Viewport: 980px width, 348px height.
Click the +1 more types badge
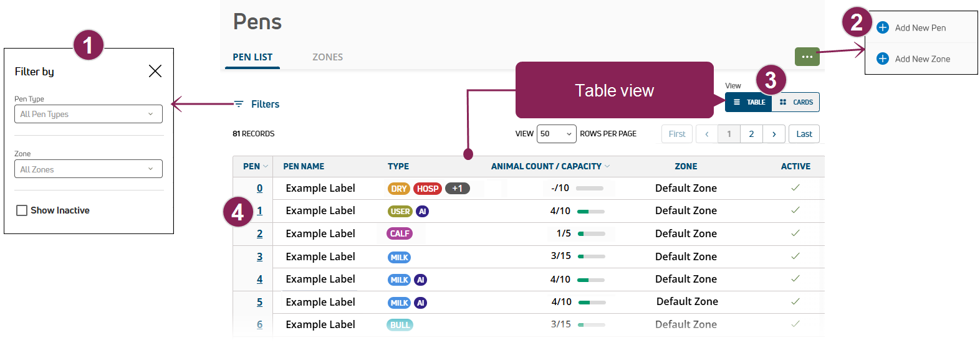(458, 189)
